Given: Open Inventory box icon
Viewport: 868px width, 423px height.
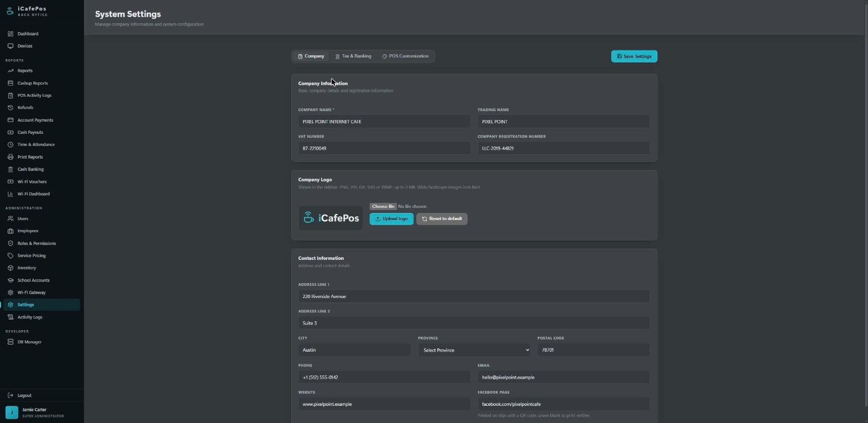Looking at the screenshot, I should 11,268.
